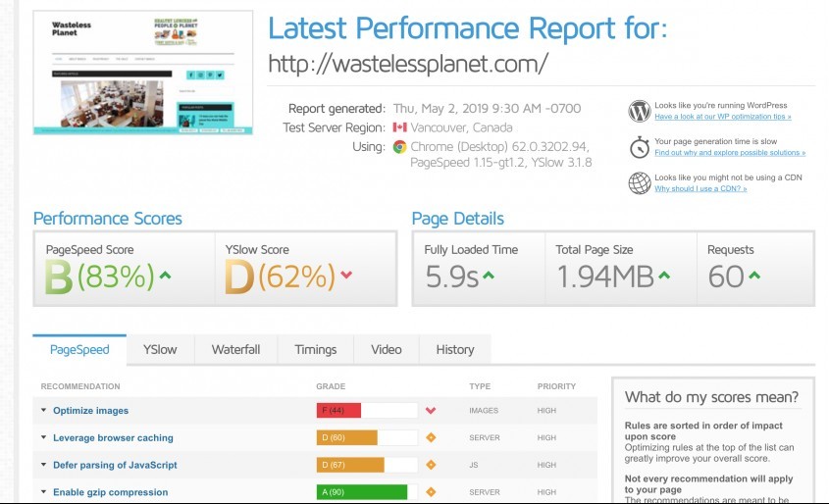Click the B (83%) PageSpeed score value
This screenshot has height=504, width=829.
tap(99, 277)
